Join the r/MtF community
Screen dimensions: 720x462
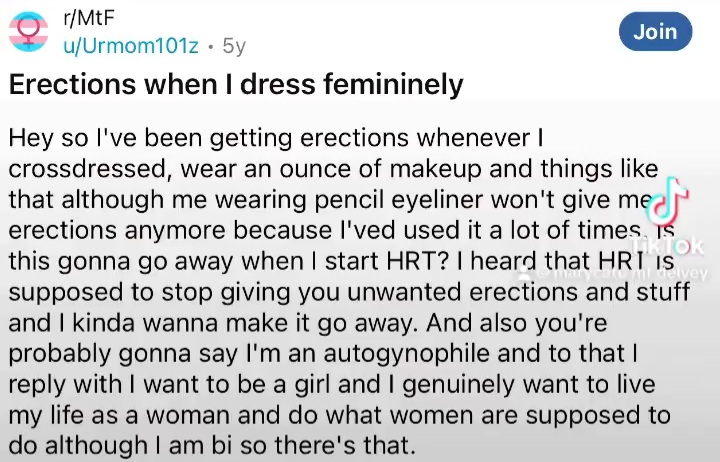(x=655, y=32)
